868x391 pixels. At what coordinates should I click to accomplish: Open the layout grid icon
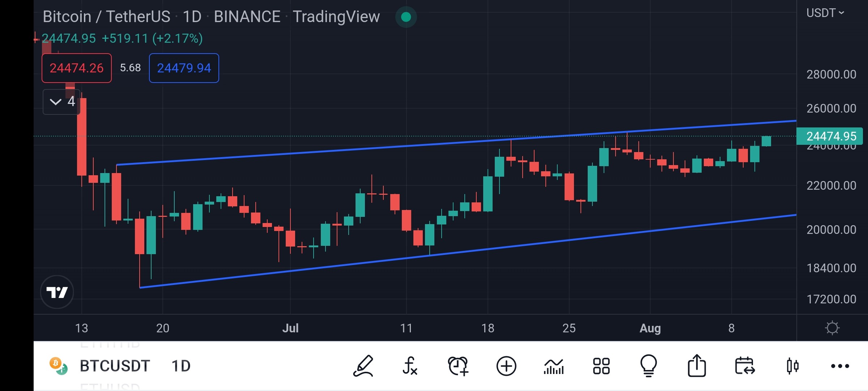coord(601,366)
